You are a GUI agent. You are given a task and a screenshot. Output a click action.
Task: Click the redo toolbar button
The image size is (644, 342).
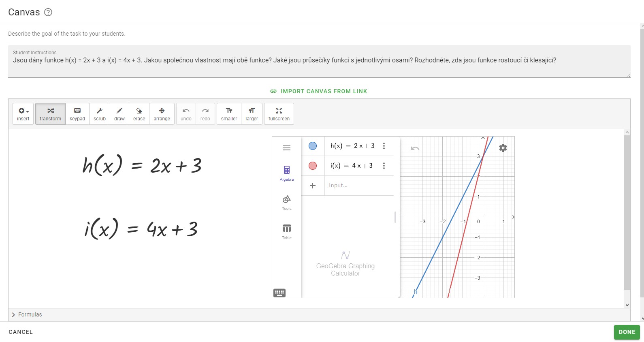pos(205,114)
